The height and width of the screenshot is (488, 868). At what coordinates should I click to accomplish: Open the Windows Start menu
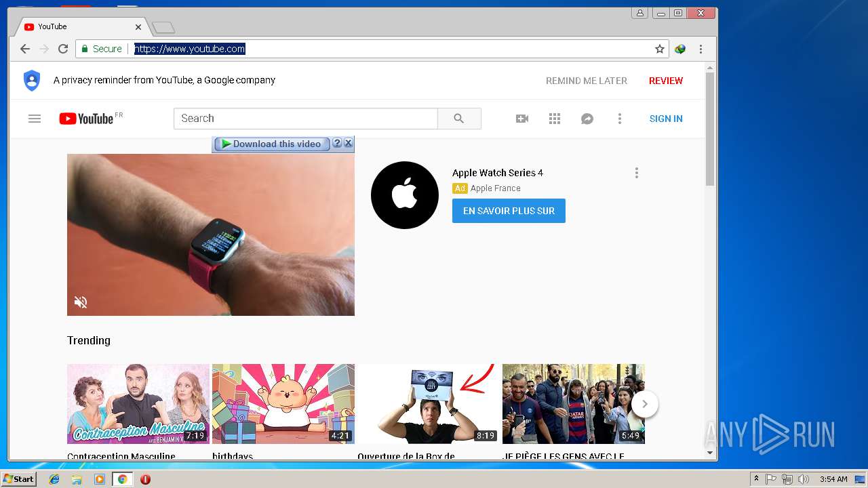[x=18, y=479]
